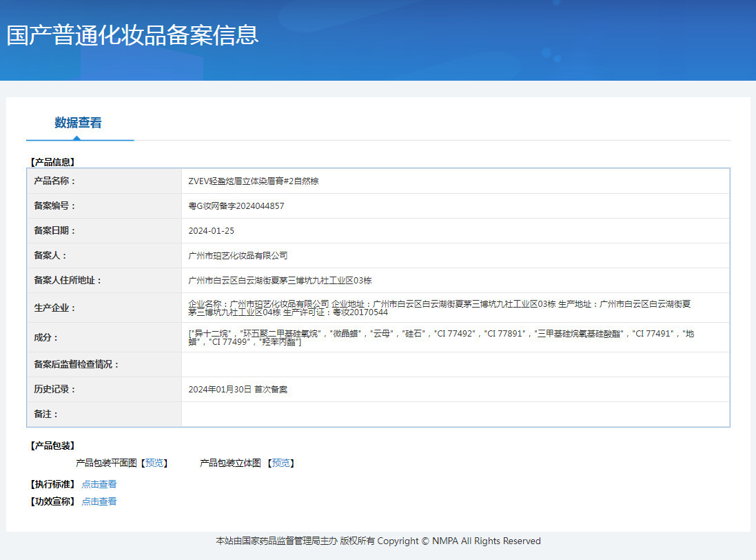
Task: Click the 生产企业 details text
Action: [439, 308]
